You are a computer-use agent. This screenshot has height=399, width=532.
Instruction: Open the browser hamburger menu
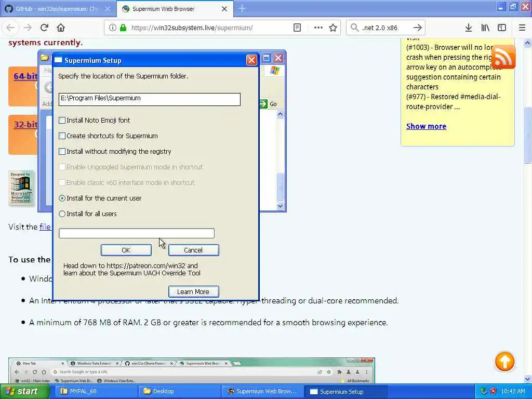(x=522, y=28)
